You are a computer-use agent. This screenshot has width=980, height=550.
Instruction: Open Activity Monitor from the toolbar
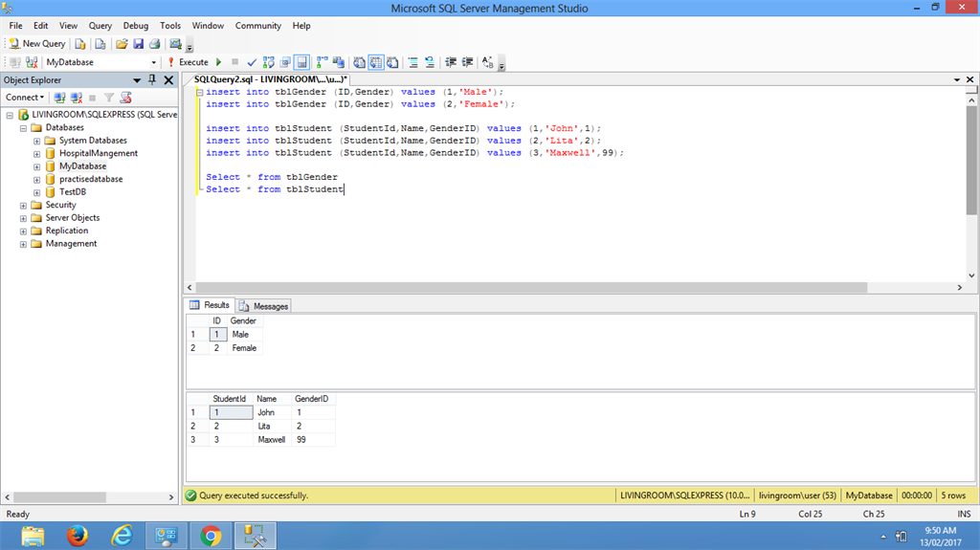pos(176,44)
